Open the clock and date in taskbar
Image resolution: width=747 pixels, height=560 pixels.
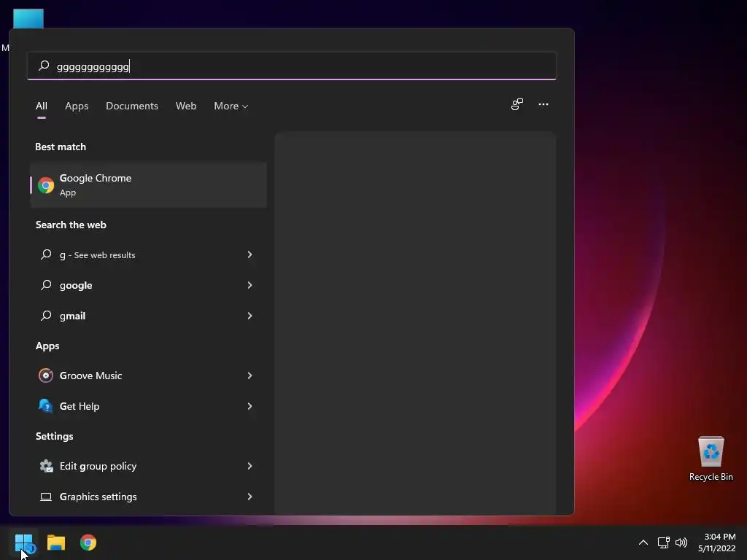(716, 542)
